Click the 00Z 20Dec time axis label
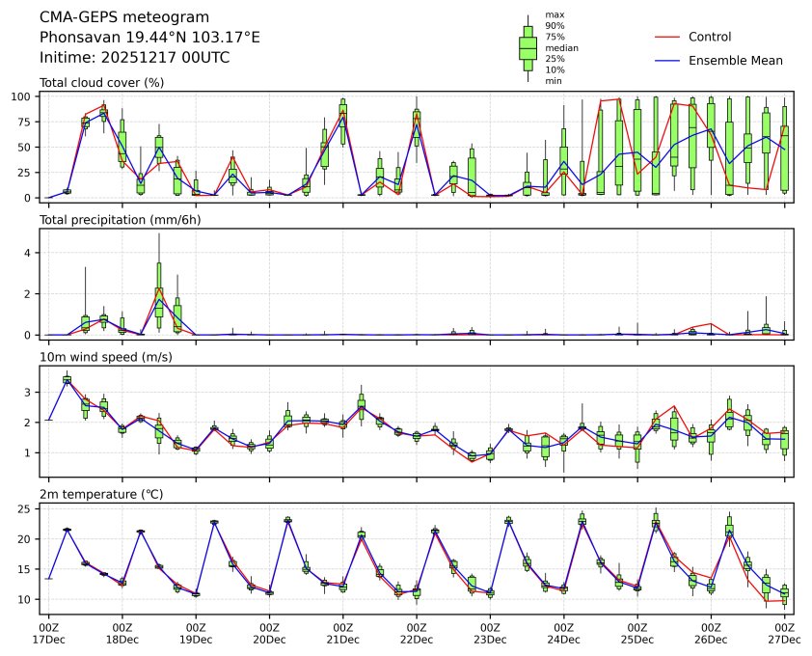 [x=269, y=632]
